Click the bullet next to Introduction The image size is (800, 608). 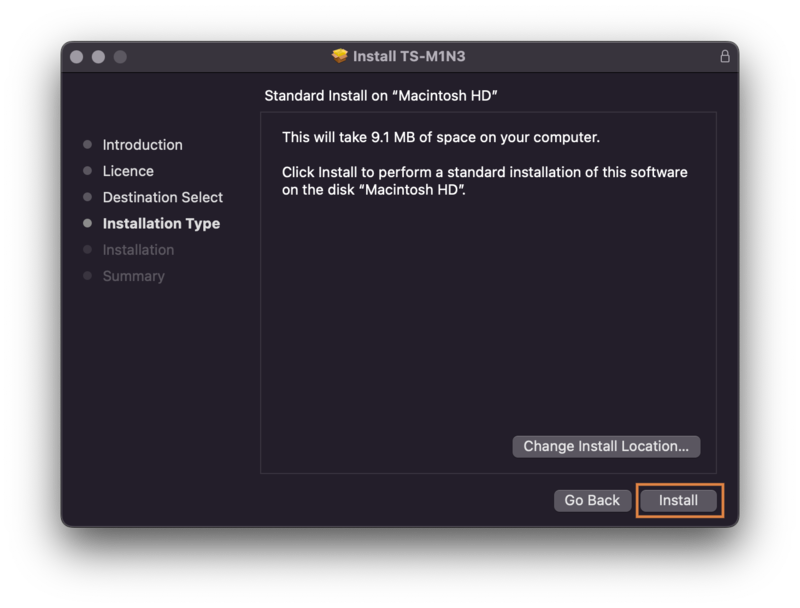88,145
